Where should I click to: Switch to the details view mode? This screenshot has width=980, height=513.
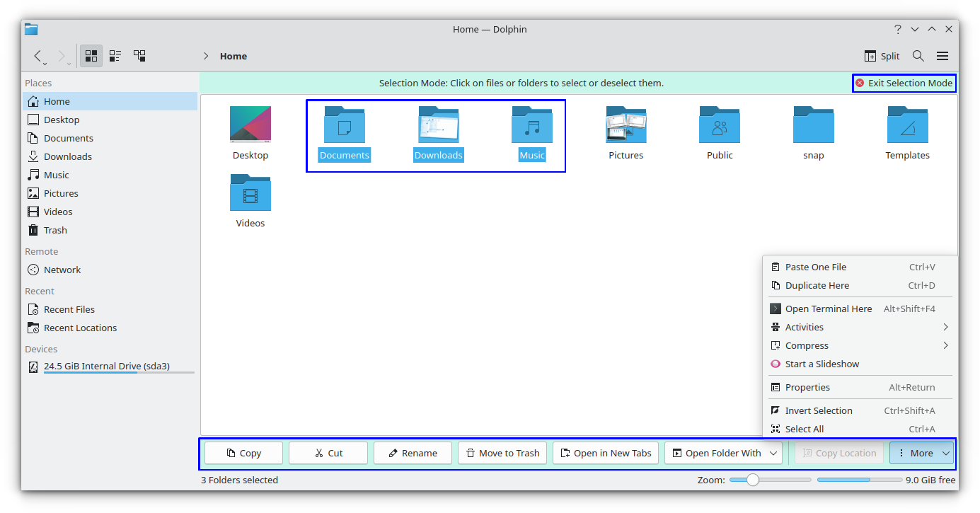(115, 55)
